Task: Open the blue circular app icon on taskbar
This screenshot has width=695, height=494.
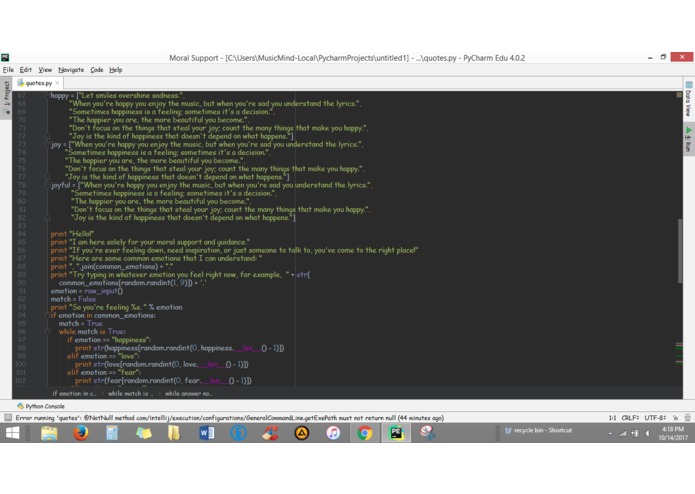Action: click(238, 433)
